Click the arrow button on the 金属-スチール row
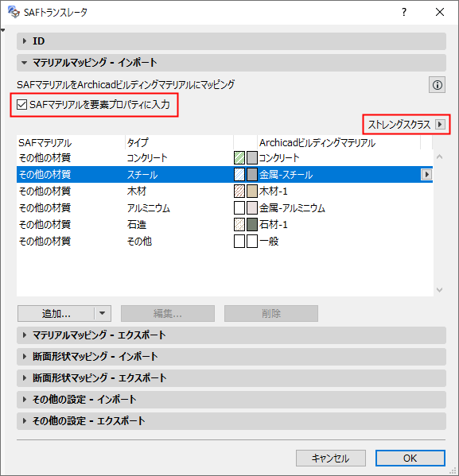Viewport: 459px width, 476px height. (x=426, y=175)
